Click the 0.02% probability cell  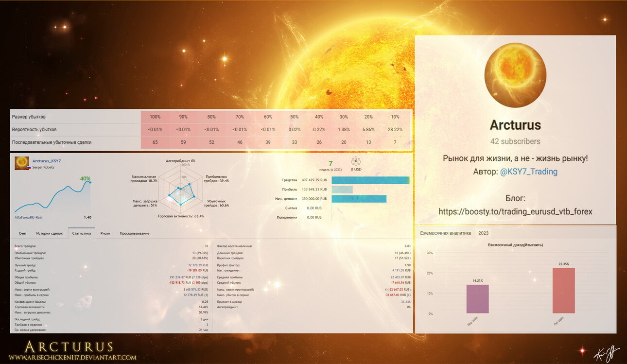tap(294, 130)
